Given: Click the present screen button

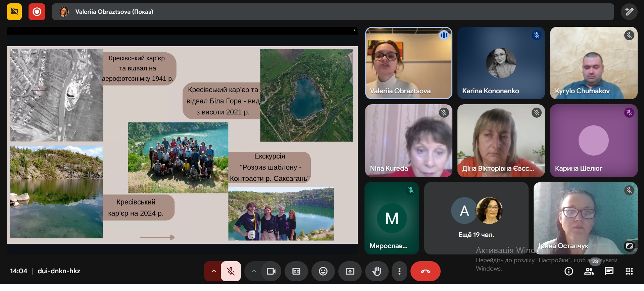Looking at the screenshot, I should tap(350, 271).
